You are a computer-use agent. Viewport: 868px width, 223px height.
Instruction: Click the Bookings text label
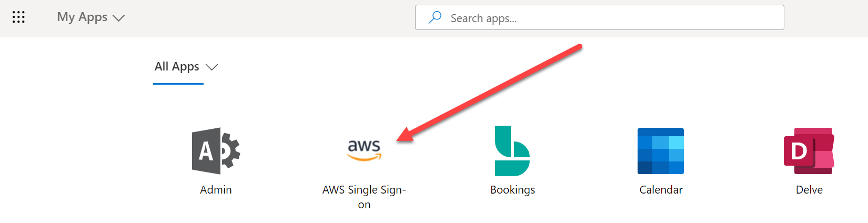[512, 190]
